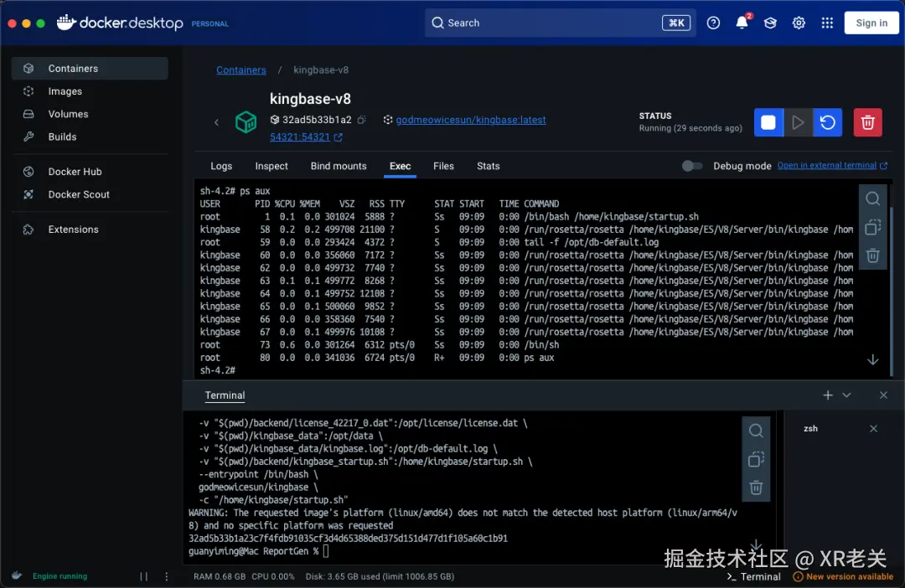Image resolution: width=905 pixels, height=588 pixels.
Task: Switch to the Stats tab
Action: coord(488,166)
